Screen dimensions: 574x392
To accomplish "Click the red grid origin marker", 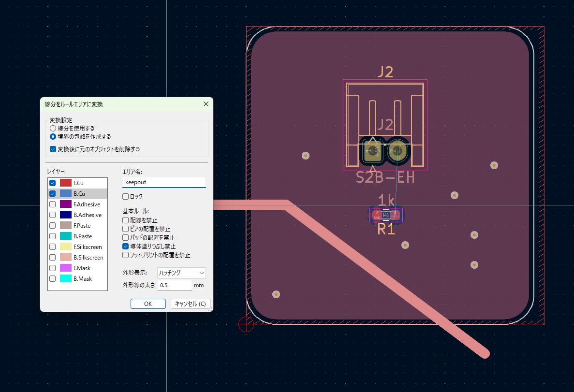I will click(x=246, y=324).
